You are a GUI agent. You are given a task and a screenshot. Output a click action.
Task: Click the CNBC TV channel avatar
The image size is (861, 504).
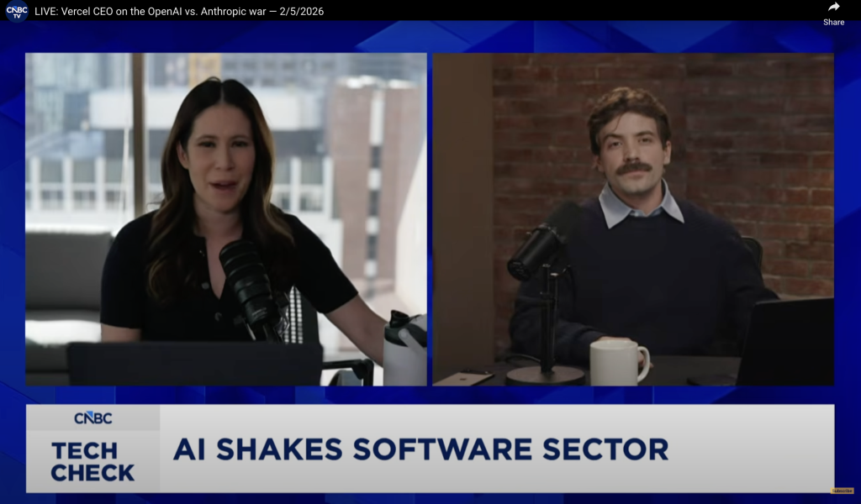tap(17, 11)
